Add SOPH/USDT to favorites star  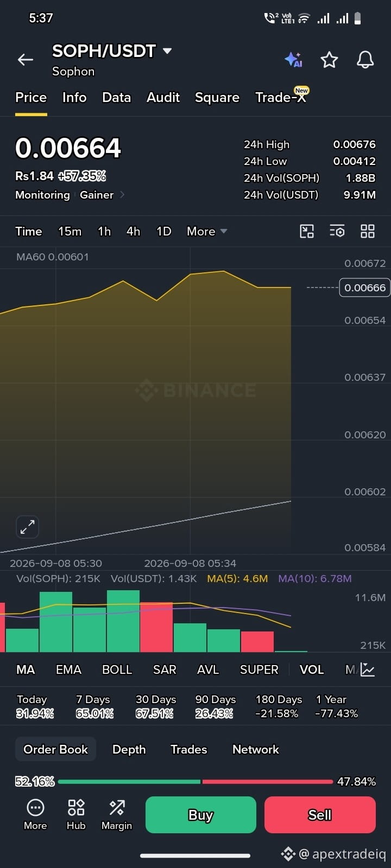coord(329,60)
